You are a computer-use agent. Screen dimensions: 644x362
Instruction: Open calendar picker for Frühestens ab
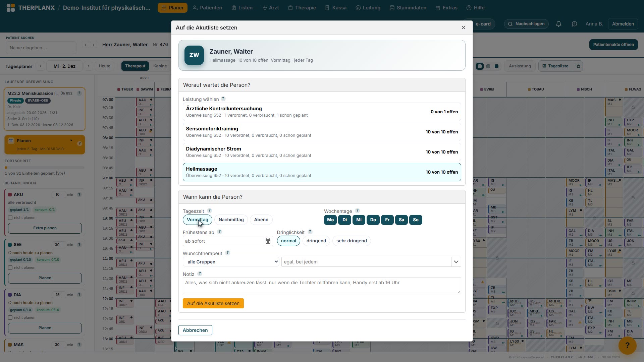(268, 241)
